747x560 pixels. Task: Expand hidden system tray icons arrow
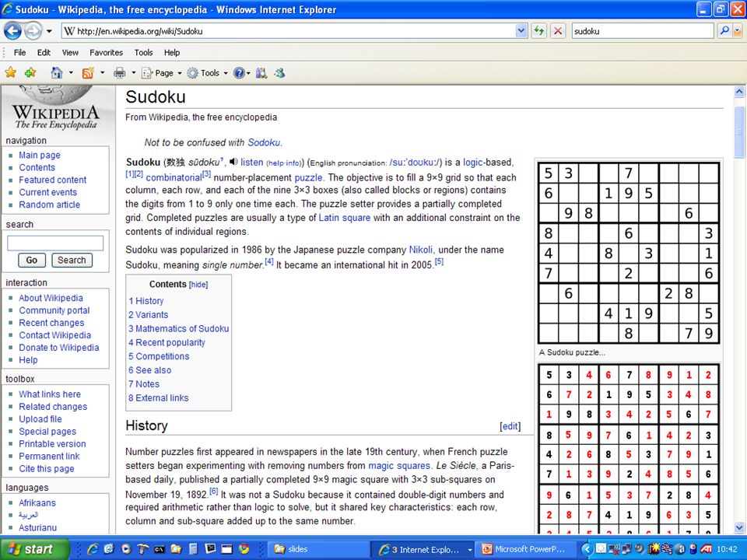point(587,549)
